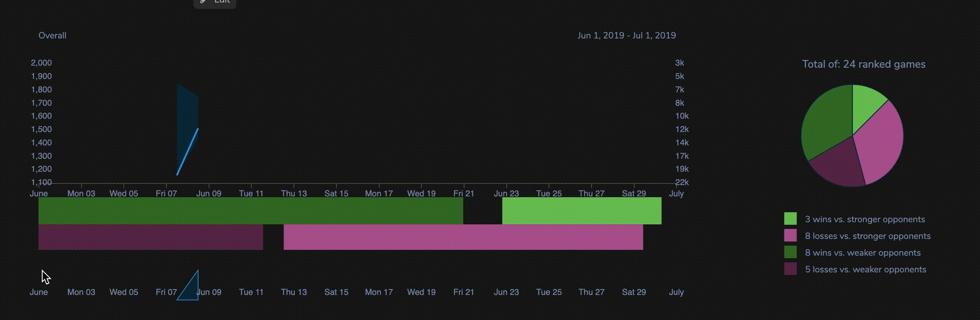Click 'Mon 03' on the main chart axis

(x=81, y=193)
